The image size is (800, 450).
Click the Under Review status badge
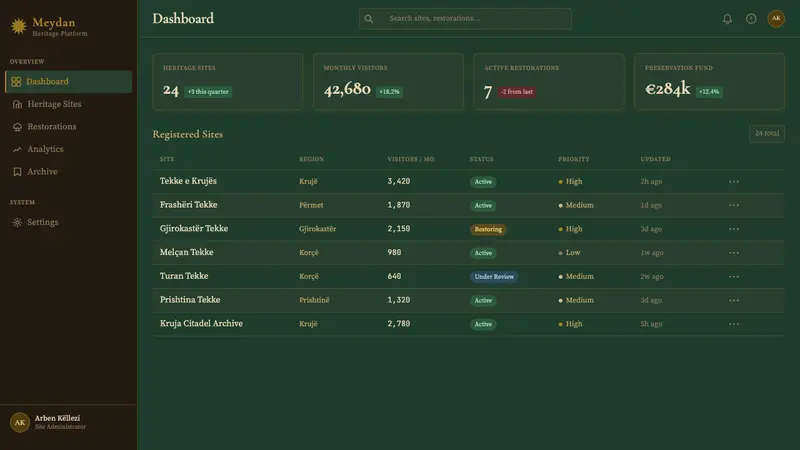494,277
